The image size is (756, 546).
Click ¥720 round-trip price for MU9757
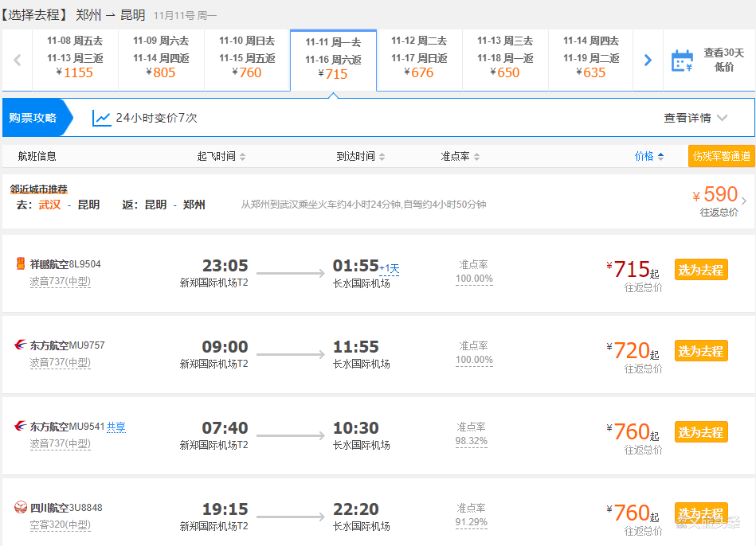click(x=632, y=350)
